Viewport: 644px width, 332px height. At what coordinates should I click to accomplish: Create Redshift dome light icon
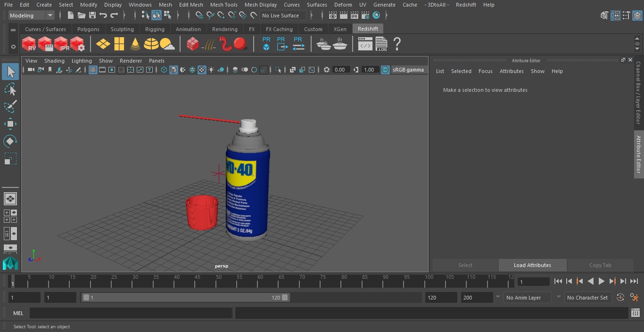coord(151,44)
